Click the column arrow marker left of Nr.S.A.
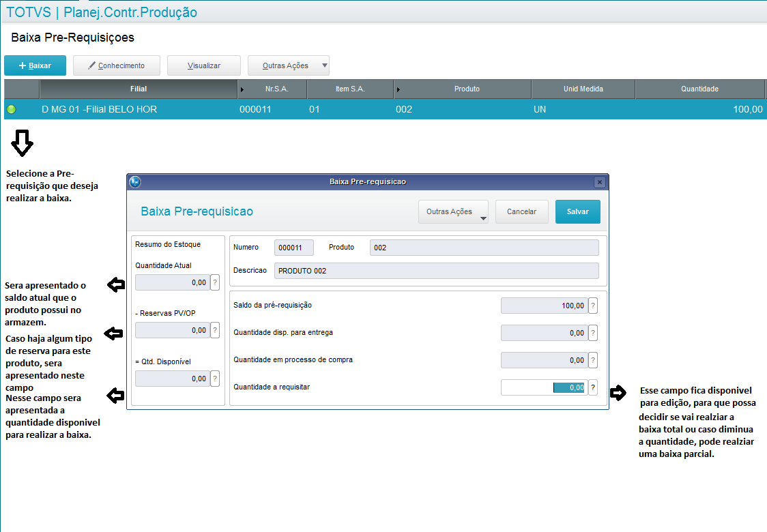 (242, 89)
